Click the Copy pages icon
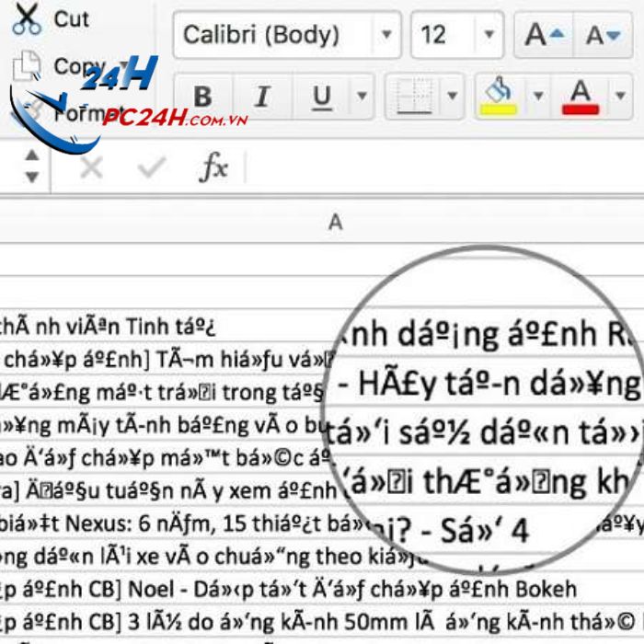The height and width of the screenshot is (644, 644). (27, 65)
